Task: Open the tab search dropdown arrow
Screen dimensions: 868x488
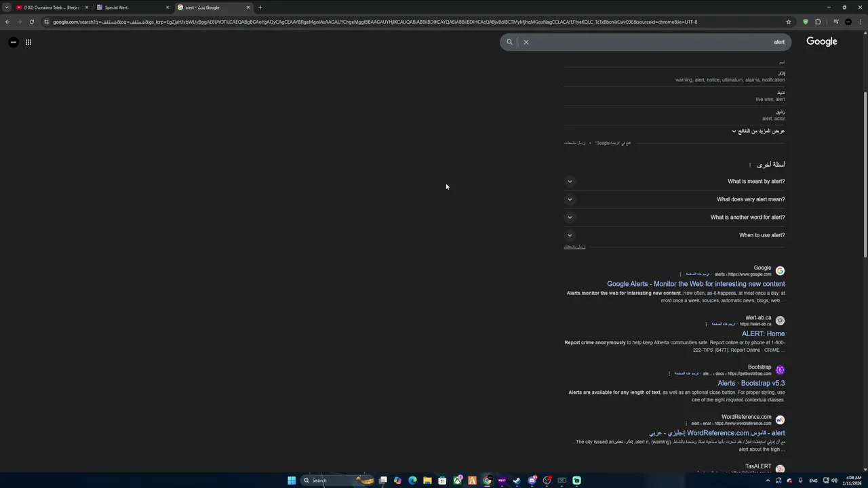Action: 7,7
